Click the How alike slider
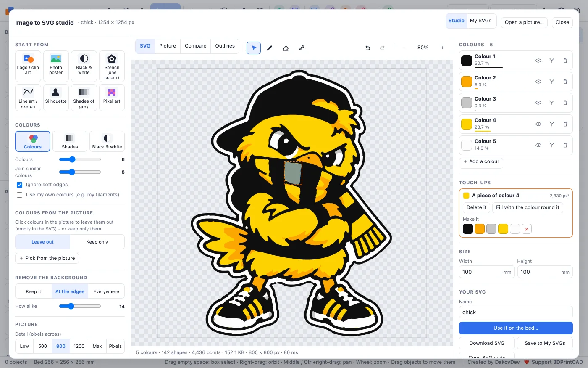The width and height of the screenshot is (588, 368). [80, 306]
